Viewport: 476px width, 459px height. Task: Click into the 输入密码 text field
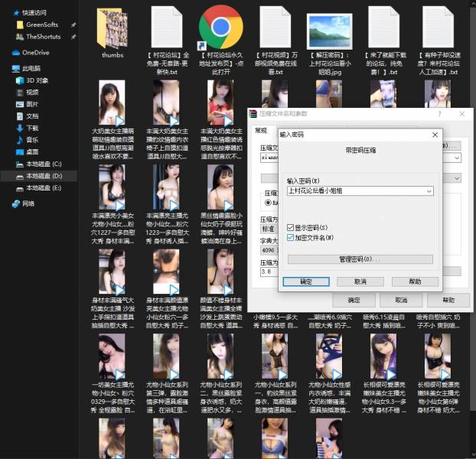pos(354,190)
